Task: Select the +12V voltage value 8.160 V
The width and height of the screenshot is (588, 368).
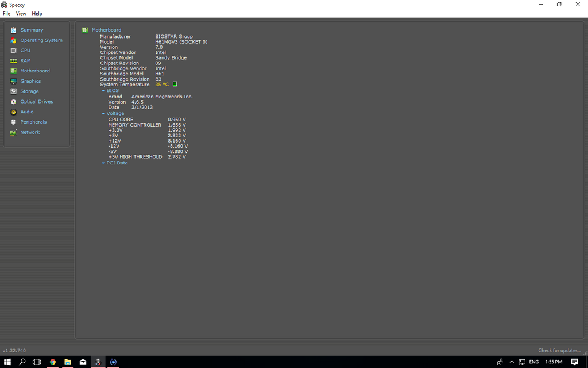Action: tap(177, 141)
